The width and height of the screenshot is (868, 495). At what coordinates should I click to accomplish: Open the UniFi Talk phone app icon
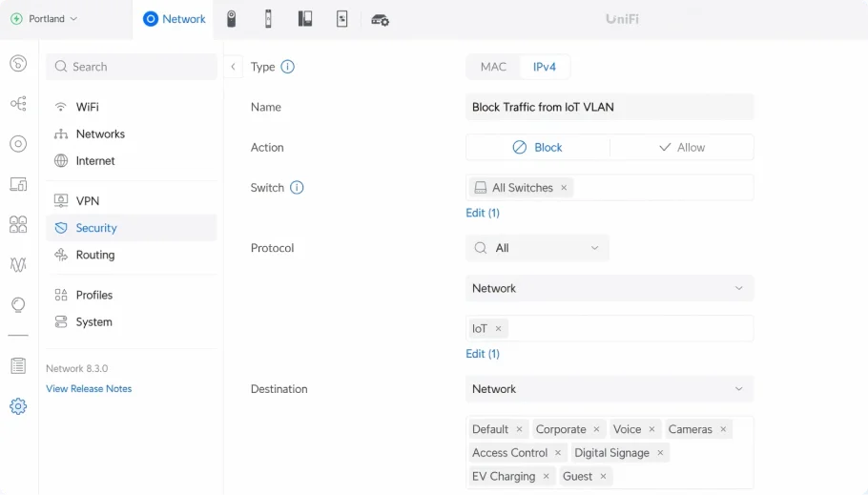[x=305, y=19]
